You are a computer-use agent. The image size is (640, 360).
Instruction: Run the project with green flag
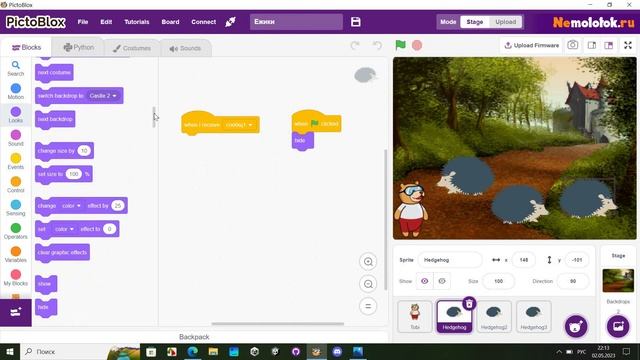point(400,45)
